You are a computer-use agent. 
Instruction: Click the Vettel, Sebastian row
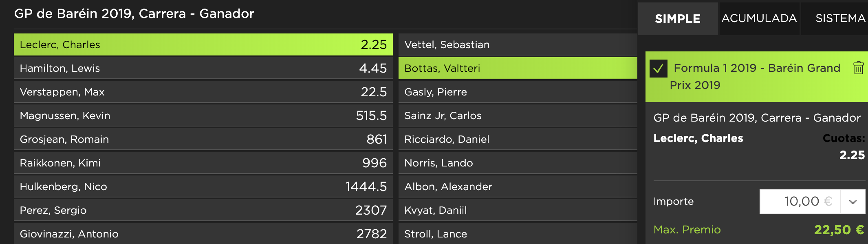(518, 44)
